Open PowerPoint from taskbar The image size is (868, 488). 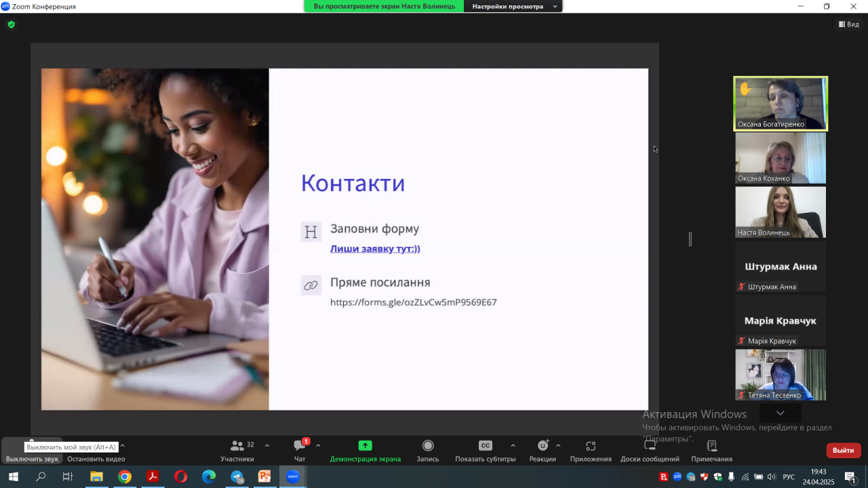[264, 476]
